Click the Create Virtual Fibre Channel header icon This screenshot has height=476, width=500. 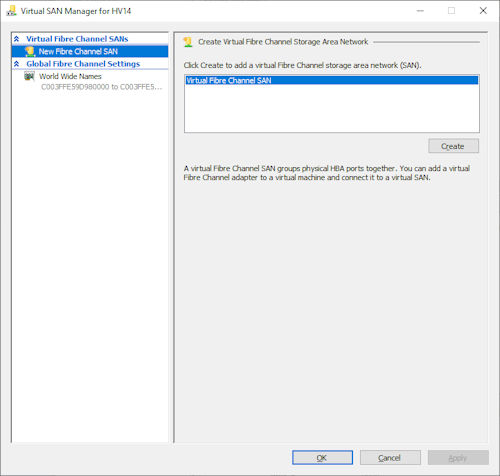(x=188, y=42)
